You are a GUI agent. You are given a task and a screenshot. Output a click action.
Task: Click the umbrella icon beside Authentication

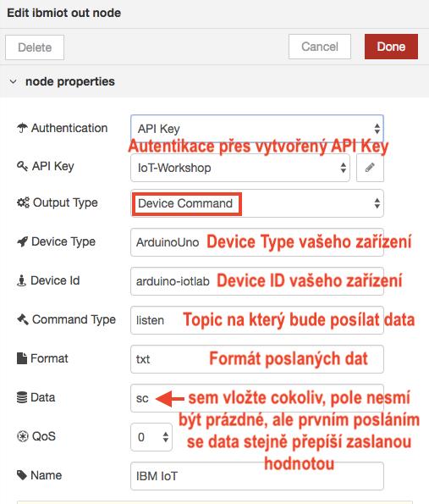[x=22, y=128]
